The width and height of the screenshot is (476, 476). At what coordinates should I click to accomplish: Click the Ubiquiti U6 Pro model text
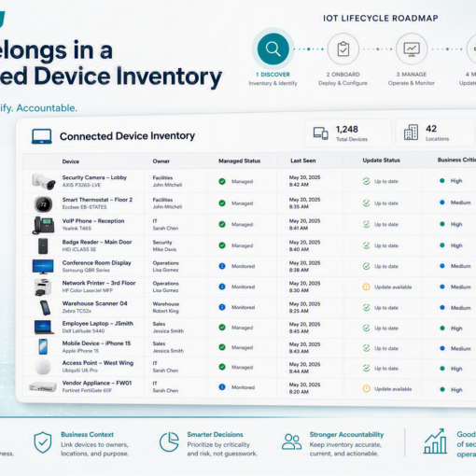(x=80, y=371)
